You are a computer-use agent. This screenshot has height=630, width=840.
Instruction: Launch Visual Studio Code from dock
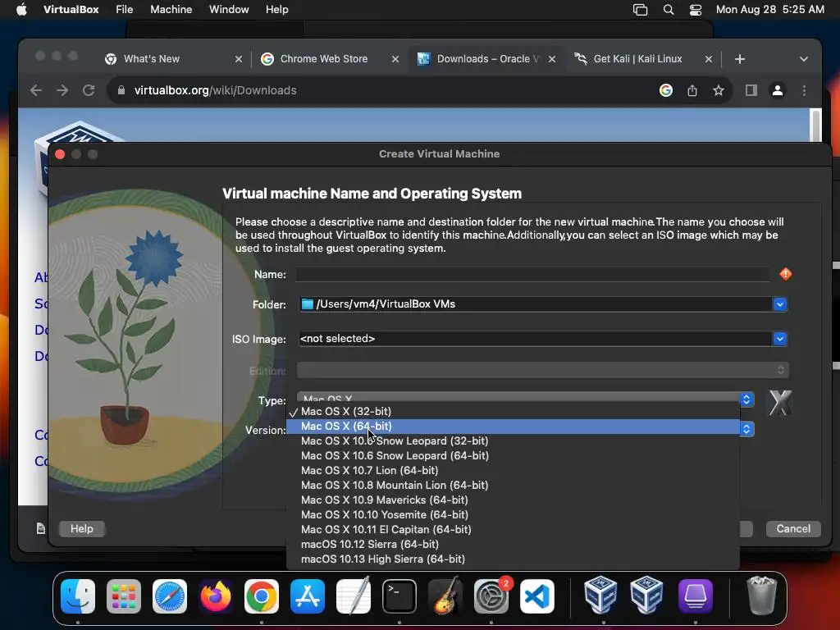coord(537,596)
